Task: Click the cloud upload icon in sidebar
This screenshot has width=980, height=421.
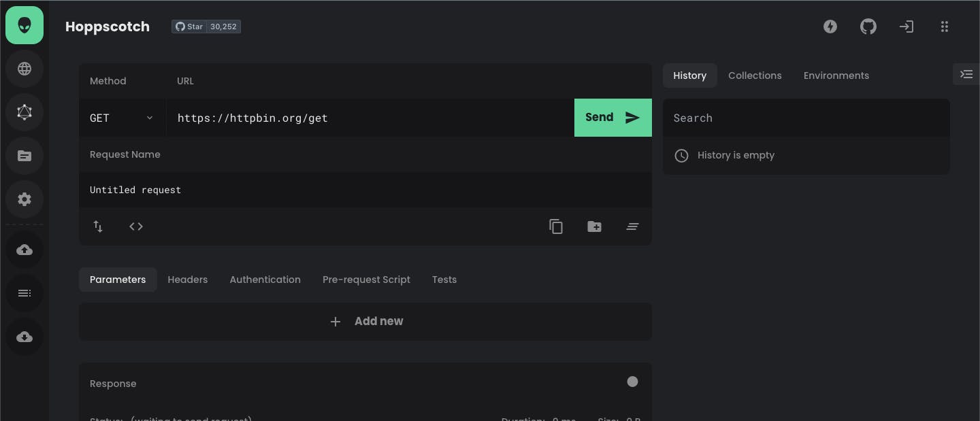Action: pos(24,250)
